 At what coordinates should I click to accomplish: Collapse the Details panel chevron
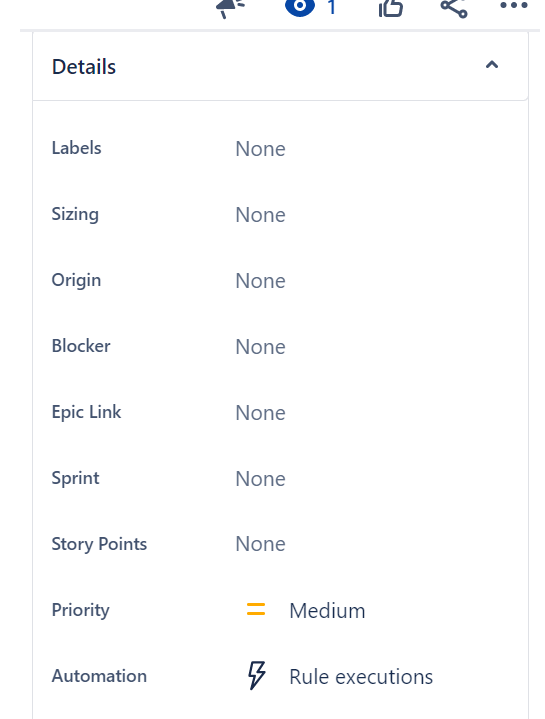click(x=492, y=65)
